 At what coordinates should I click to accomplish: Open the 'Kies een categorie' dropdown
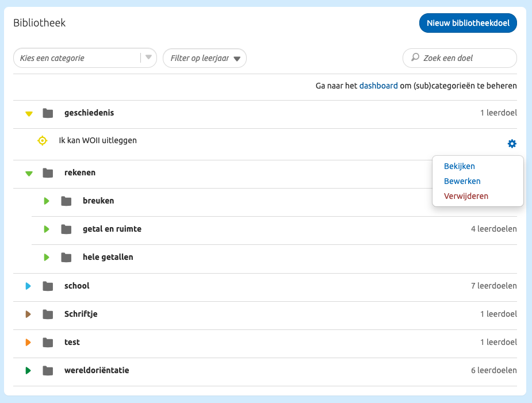tap(85, 58)
